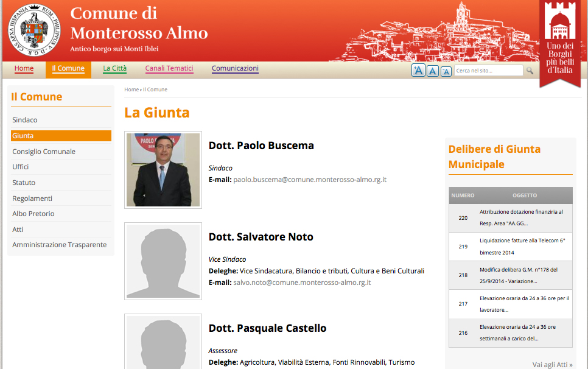Email salvo.noto@comune.monterosso-almo.rg.it
The width and height of the screenshot is (588, 369).
pos(302,283)
